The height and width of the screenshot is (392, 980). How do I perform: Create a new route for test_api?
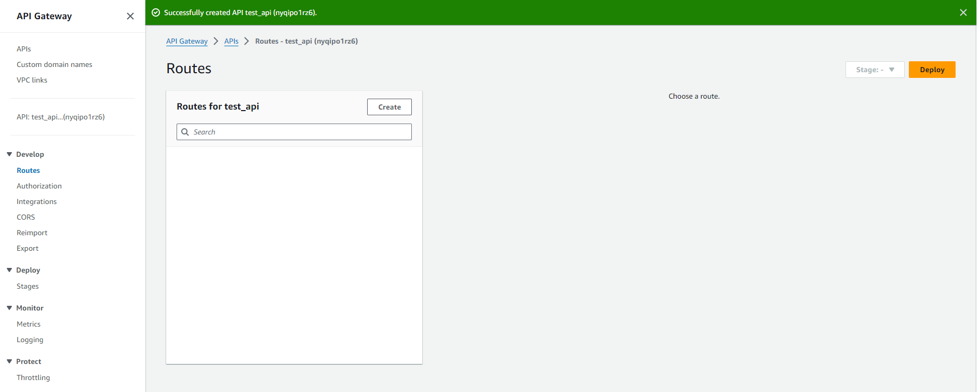390,107
